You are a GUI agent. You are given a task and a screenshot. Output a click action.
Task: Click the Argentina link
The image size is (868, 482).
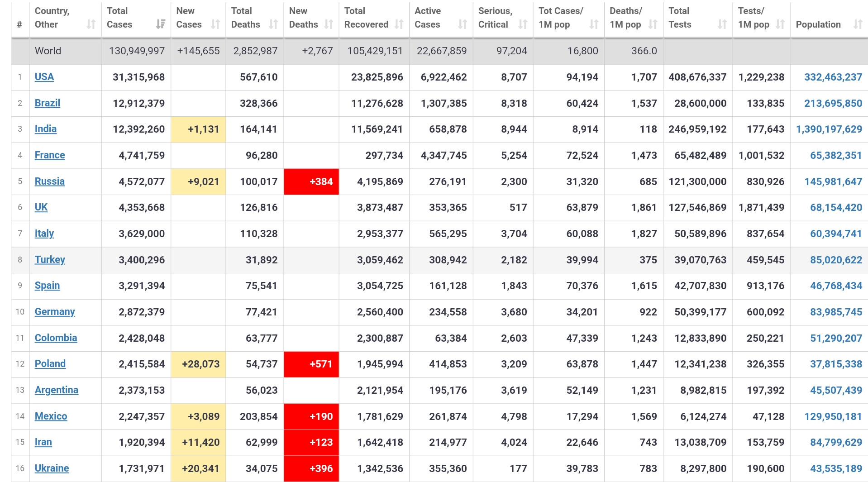click(57, 390)
